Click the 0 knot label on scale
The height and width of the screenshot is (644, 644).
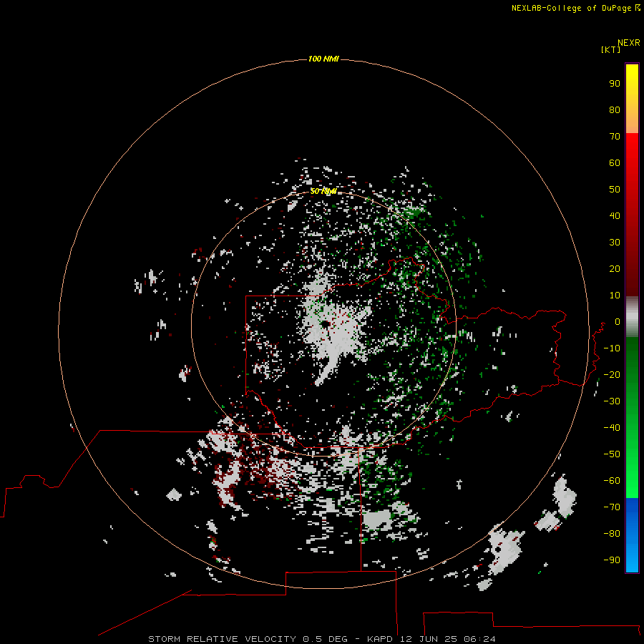click(618, 321)
